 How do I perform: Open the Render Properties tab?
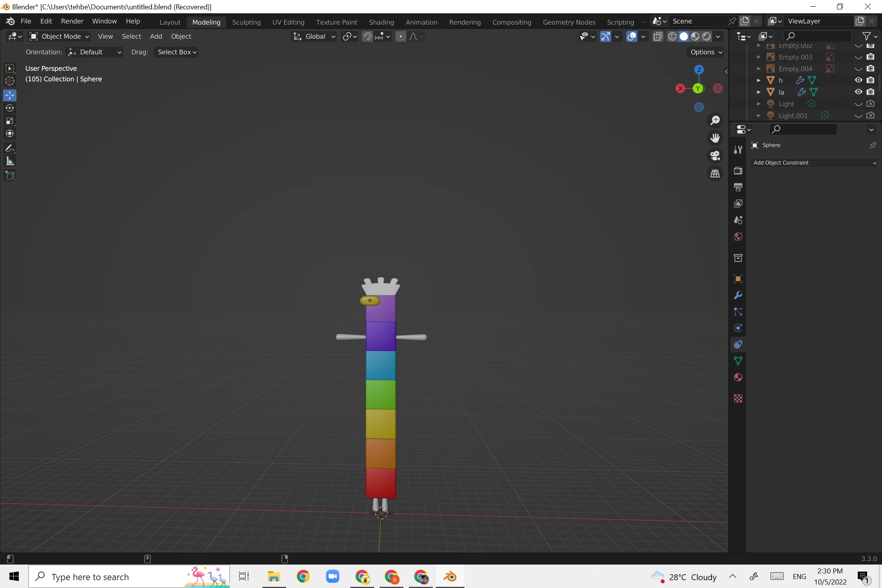[737, 171]
